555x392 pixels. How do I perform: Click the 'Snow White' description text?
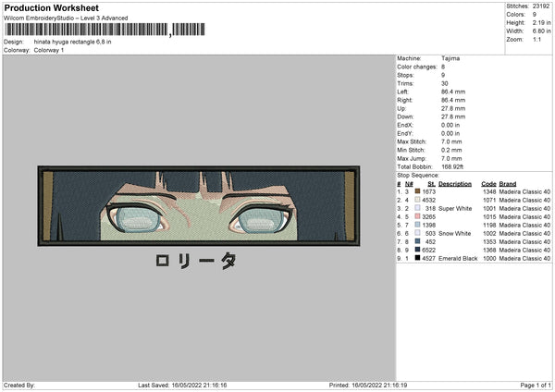(x=454, y=233)
